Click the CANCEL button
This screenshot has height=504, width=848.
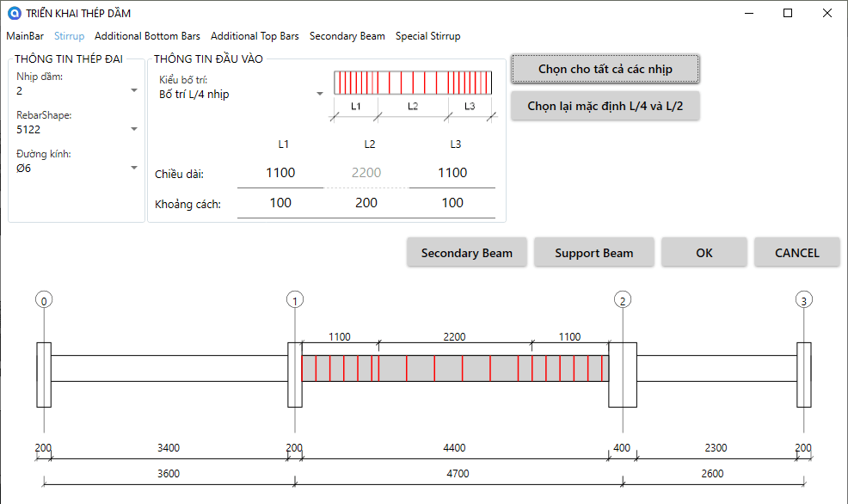point(797,253)
